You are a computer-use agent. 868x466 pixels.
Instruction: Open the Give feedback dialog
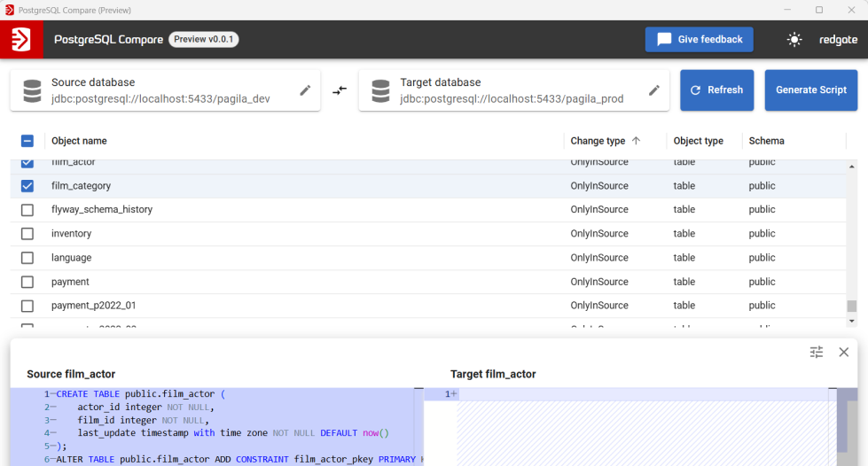click(x=700, y=39)
